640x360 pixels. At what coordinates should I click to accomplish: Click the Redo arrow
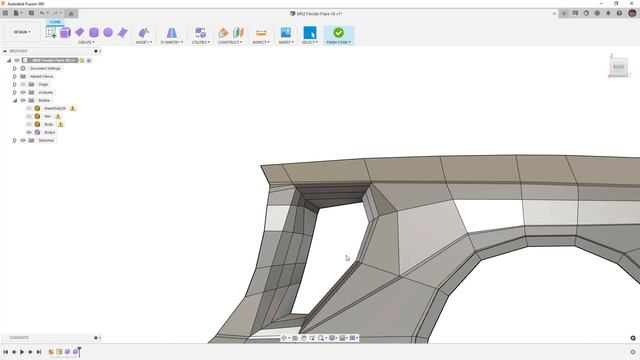[x=56, y=13]
